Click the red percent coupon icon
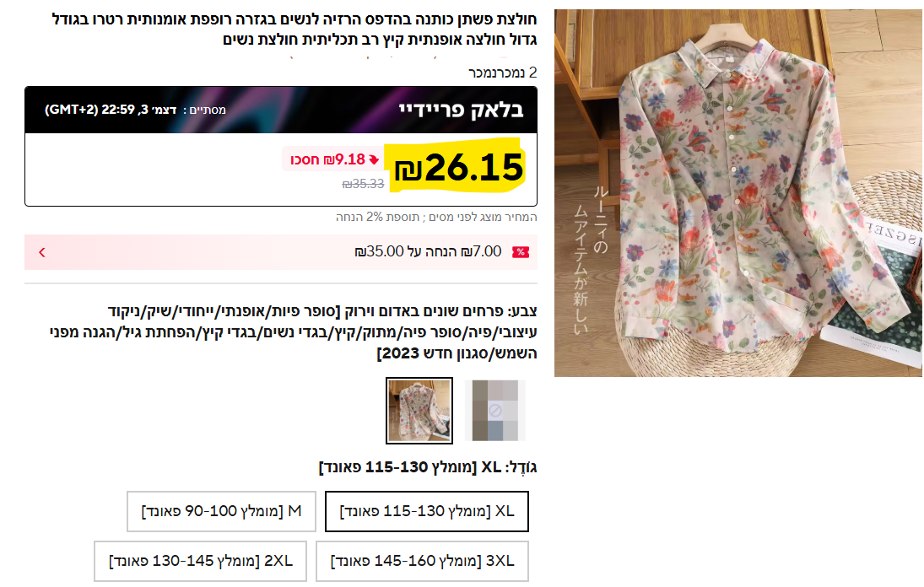The height and width of the screenshot is (587, 924). click(521, 252)
